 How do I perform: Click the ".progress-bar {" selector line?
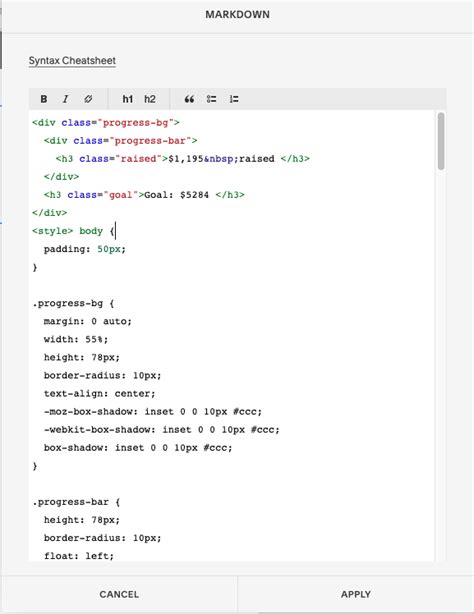(76, 502)
